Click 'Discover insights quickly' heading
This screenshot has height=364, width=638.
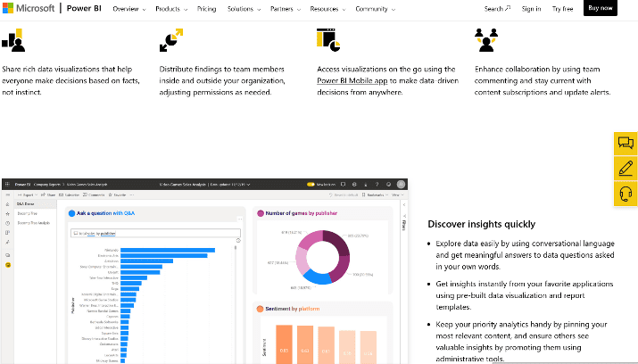pyautogui.click(x=481, y=224)
